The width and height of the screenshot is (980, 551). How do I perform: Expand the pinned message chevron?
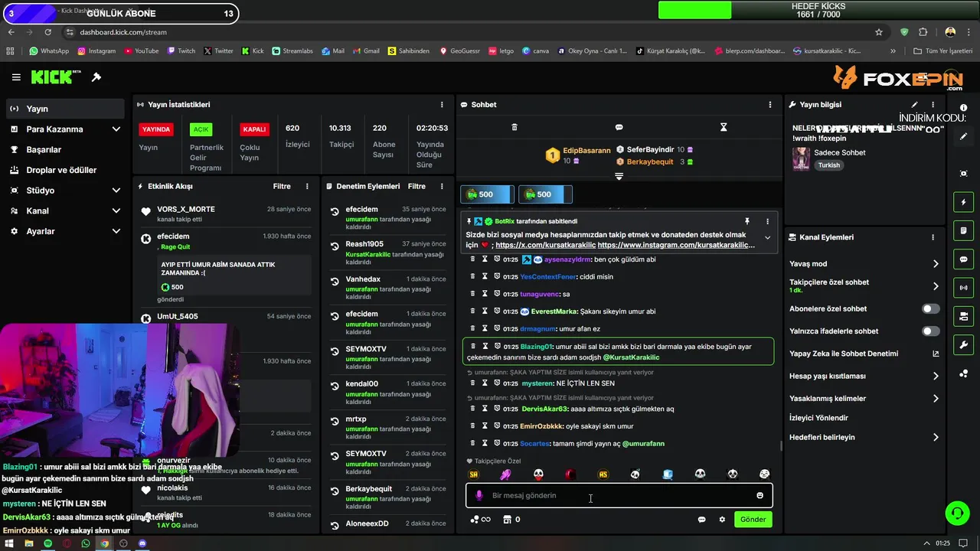coord(767,237)
